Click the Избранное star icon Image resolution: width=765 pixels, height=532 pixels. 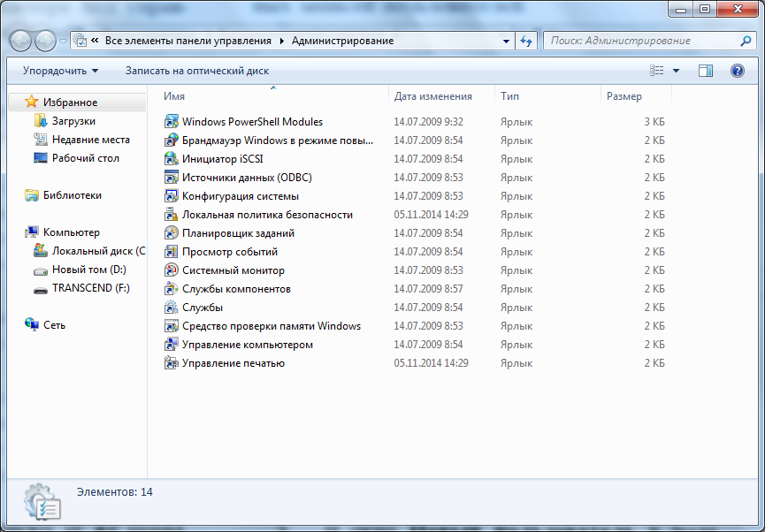[x=32, y=102]
